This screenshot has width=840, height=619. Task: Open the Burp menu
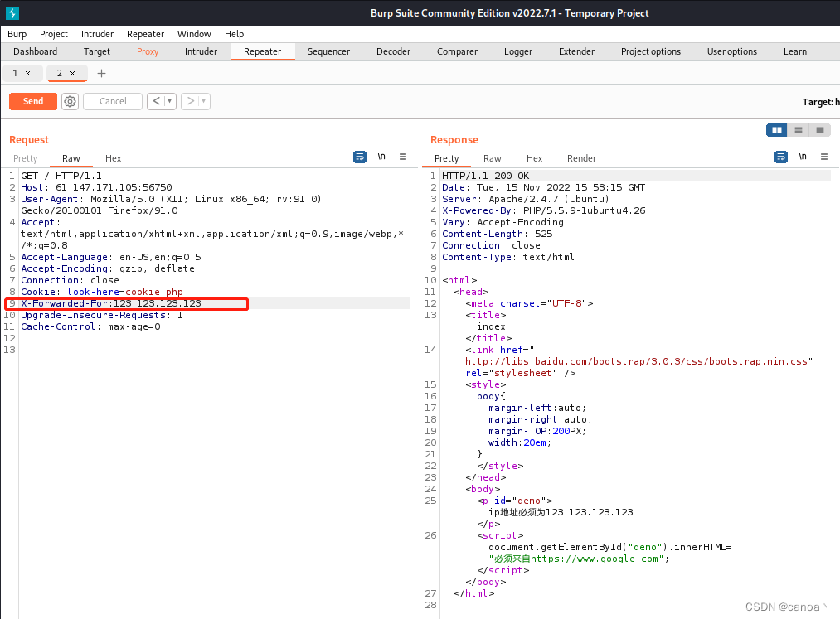17,34
